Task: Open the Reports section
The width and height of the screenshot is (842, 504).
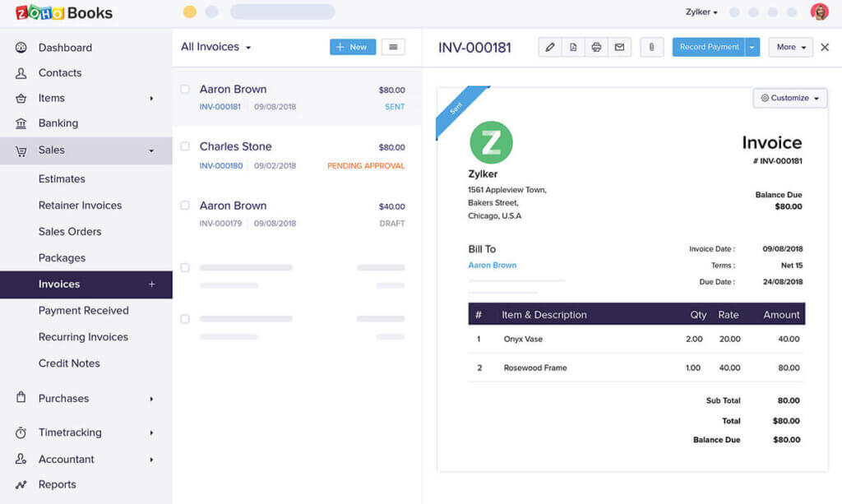Action: tap(58, 484)
